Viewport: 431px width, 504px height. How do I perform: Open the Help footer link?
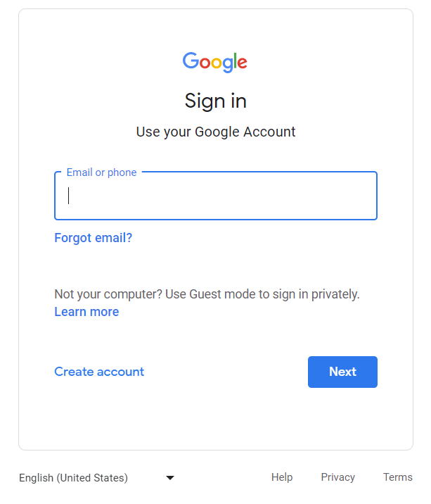pos(282,477)
